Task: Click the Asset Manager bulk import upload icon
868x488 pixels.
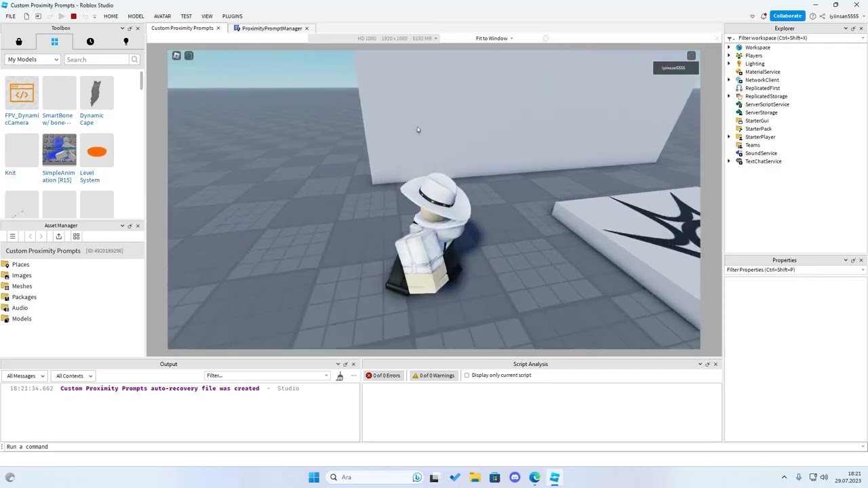Action: click(x=58, y=237)
